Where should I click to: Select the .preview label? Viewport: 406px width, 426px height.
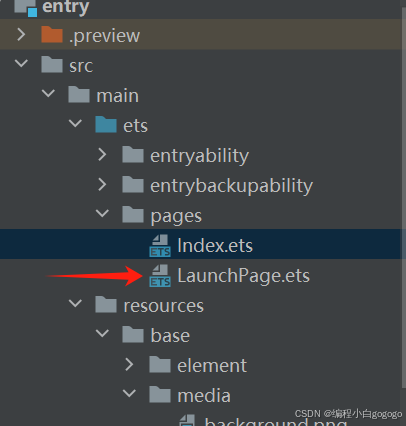click(104, 35)
